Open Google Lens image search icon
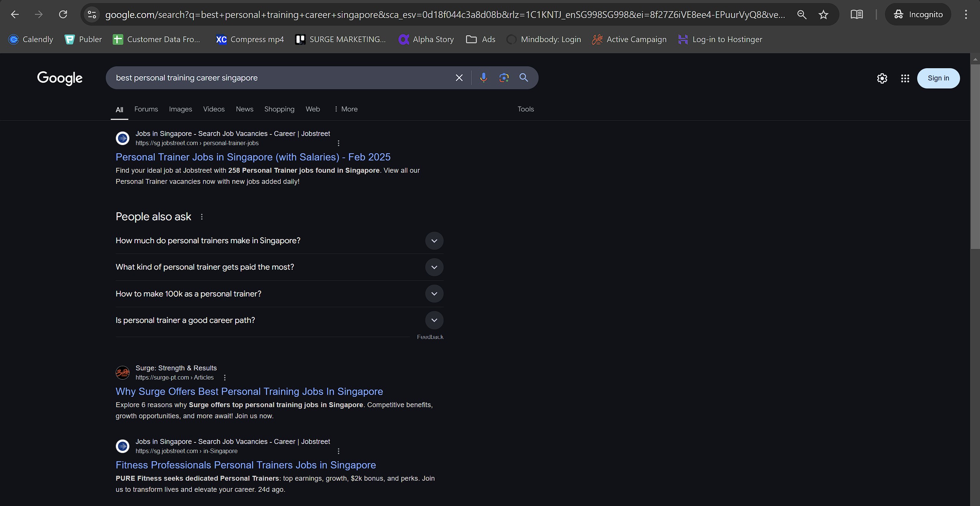The height and width of the screenshot is (506, 980). tap(504, 78)
